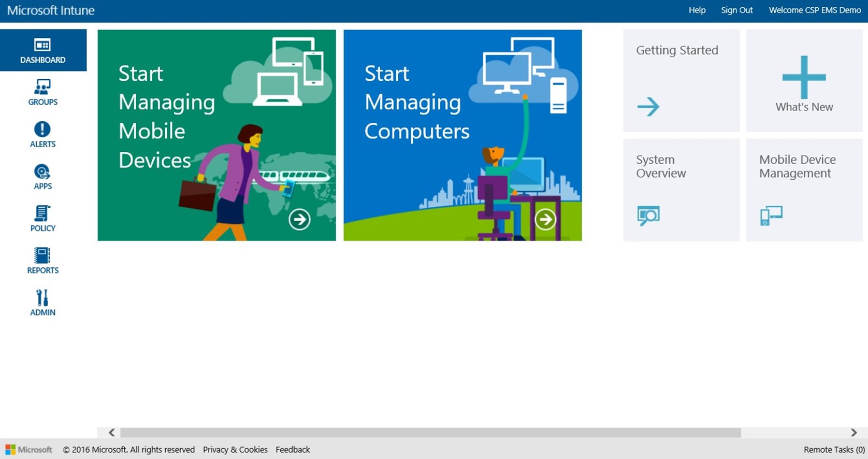The image size is (868, 459).
Task: Open the Apps workspace icon
Action: click(x=42, y=171)
